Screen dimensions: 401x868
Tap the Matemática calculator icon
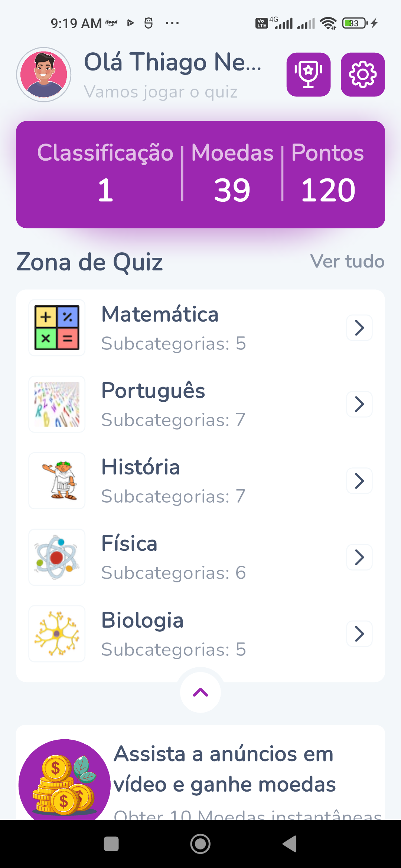pyautogui.click(x=57, y=328)
